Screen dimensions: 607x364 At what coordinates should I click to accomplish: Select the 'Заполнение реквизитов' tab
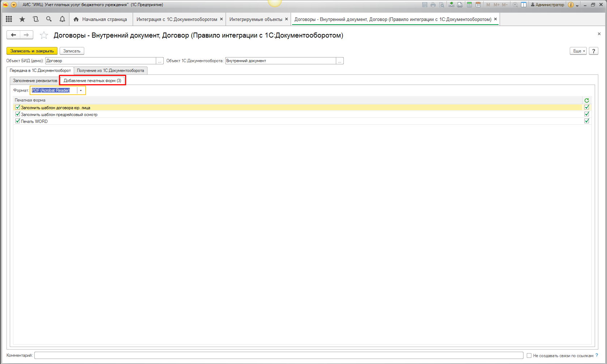(x=35, y=81)
